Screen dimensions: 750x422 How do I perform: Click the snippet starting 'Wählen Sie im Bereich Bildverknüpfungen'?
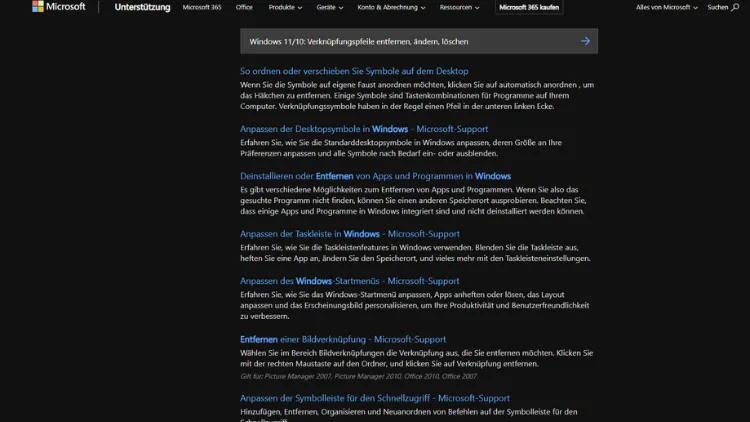point(417,358)
